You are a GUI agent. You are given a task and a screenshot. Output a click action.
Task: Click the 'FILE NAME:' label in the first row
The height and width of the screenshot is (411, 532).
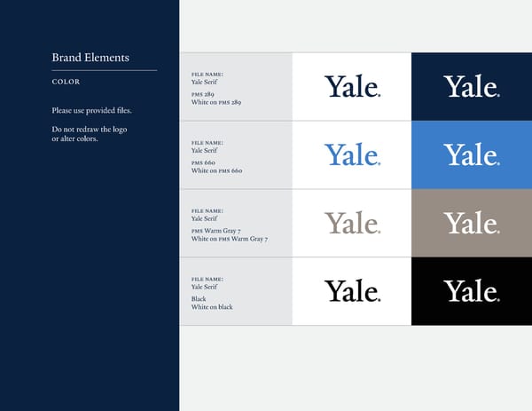tap(207, 74)
